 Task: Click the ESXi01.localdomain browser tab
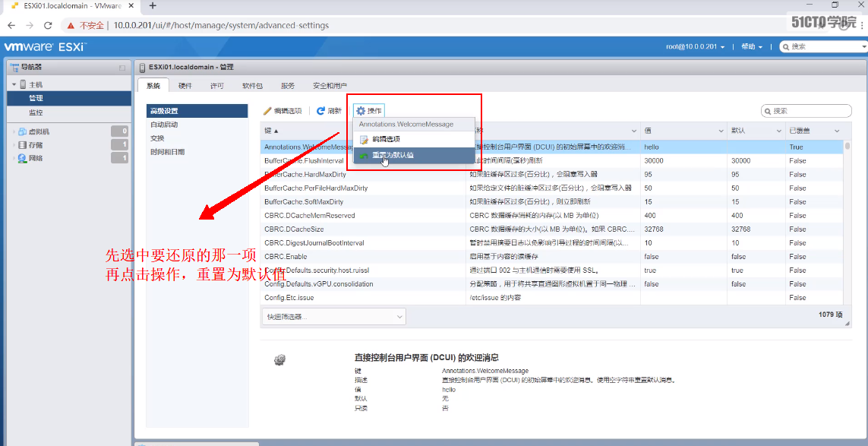coord(72,5)
